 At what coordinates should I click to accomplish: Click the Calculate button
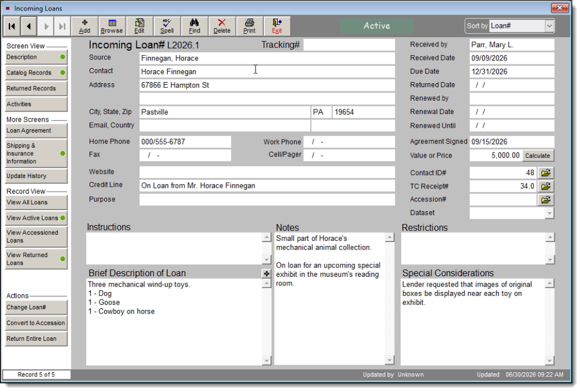click(x=537, y=156)
